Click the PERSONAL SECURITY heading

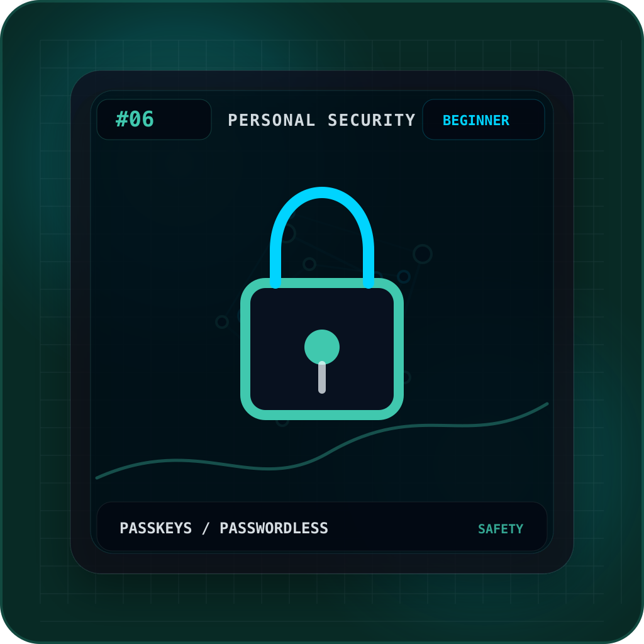click(321, 120)
